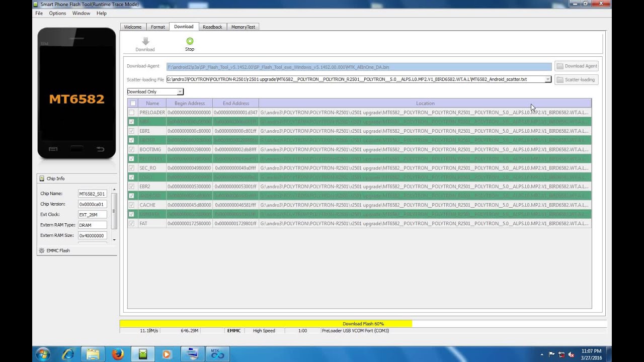Click the PreLoader USB VCOM Port status
This screenshot has height=362, width=644.
click(x=355, y=331)
